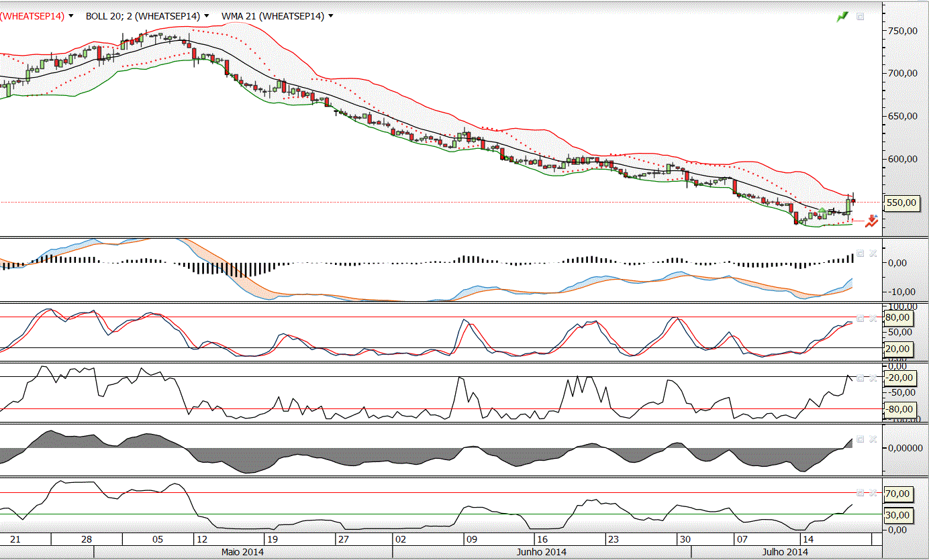Viewport: 929px width, 560px height.
Task: Open the red WHEATSEP14 series dropdown
Action: [x=70, y=16]
